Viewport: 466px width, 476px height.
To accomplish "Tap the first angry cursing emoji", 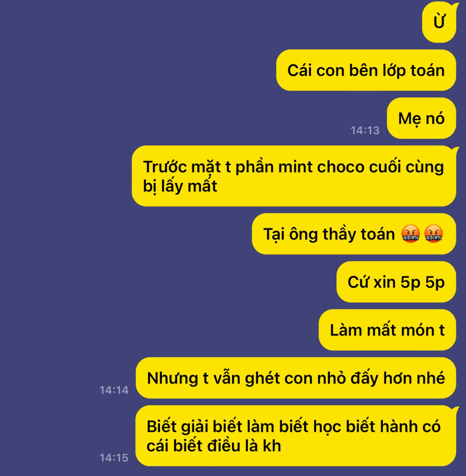I will (x=410, y=234).
